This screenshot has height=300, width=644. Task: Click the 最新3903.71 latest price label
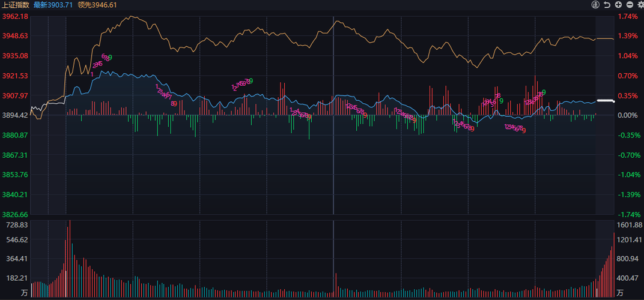pyautogui.click(x=53, y=5)
